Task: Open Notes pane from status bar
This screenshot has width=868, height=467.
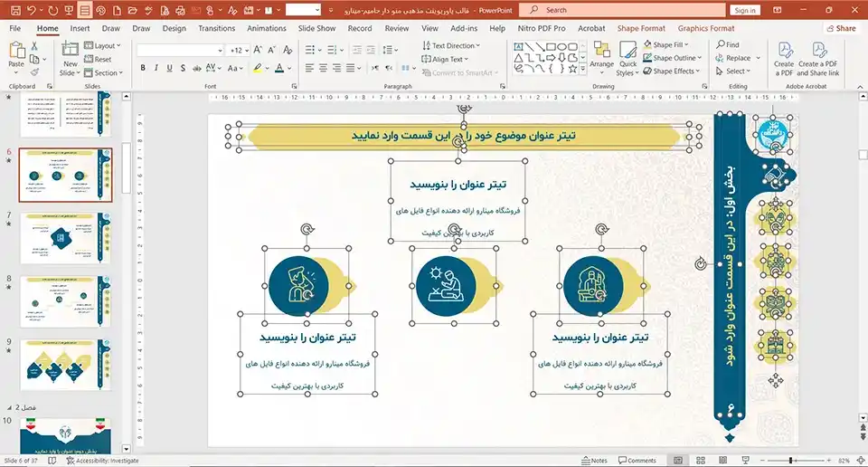Action: point(594,461)
